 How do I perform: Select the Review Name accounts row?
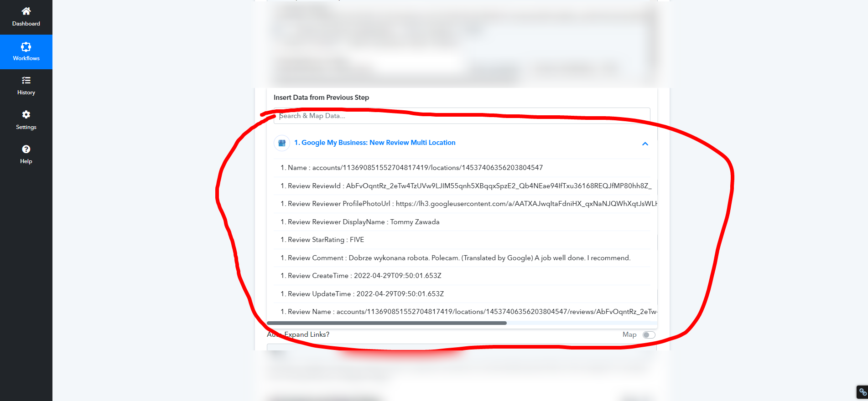(462, 312)
